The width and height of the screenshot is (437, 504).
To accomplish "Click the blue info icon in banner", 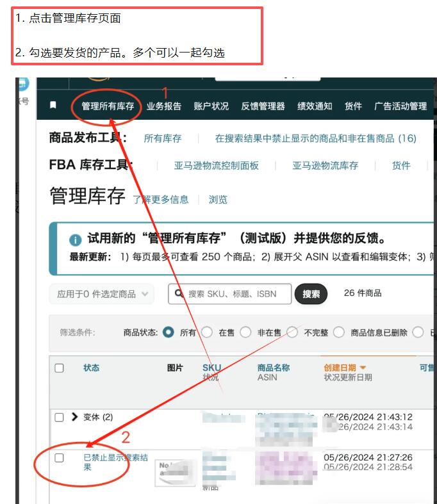I will pyautogui.click(x=75, y=240).
